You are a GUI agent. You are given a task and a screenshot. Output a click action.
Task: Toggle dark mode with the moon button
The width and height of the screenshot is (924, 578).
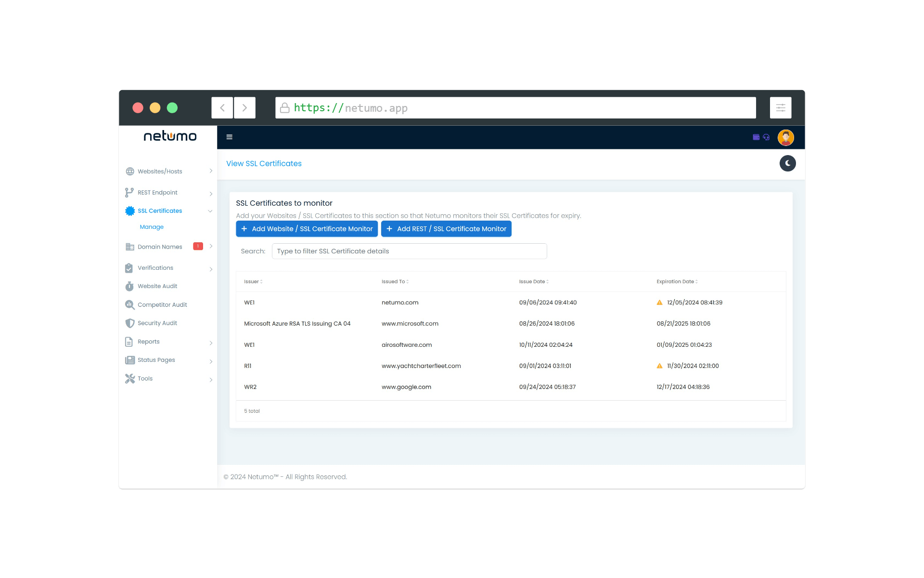[788, 163]
